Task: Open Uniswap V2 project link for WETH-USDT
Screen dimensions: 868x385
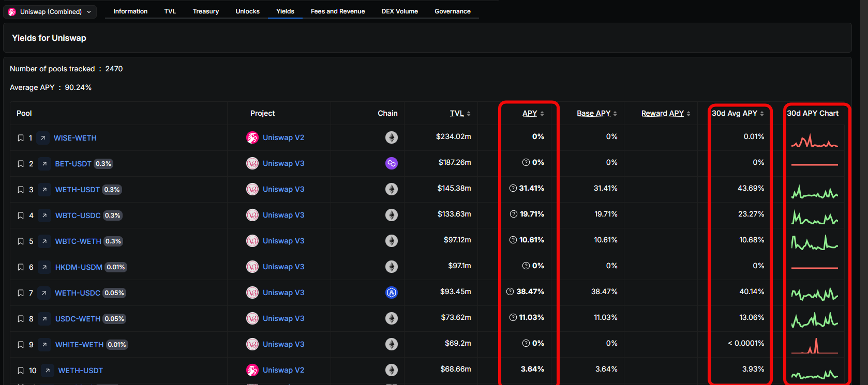Action: click(x=283, y=370)
